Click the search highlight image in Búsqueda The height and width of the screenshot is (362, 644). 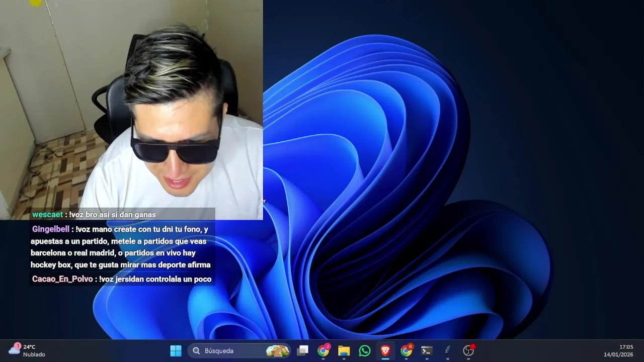pos(277,350)
